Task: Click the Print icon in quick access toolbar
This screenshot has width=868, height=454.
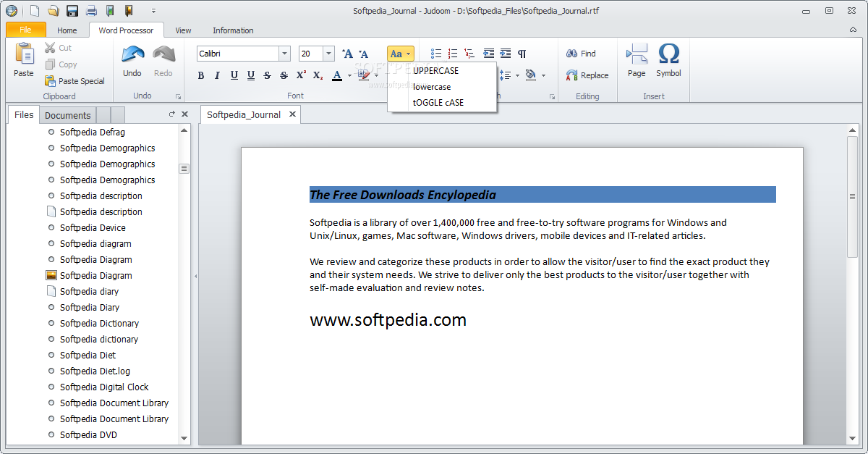Action: click(91, 11)
